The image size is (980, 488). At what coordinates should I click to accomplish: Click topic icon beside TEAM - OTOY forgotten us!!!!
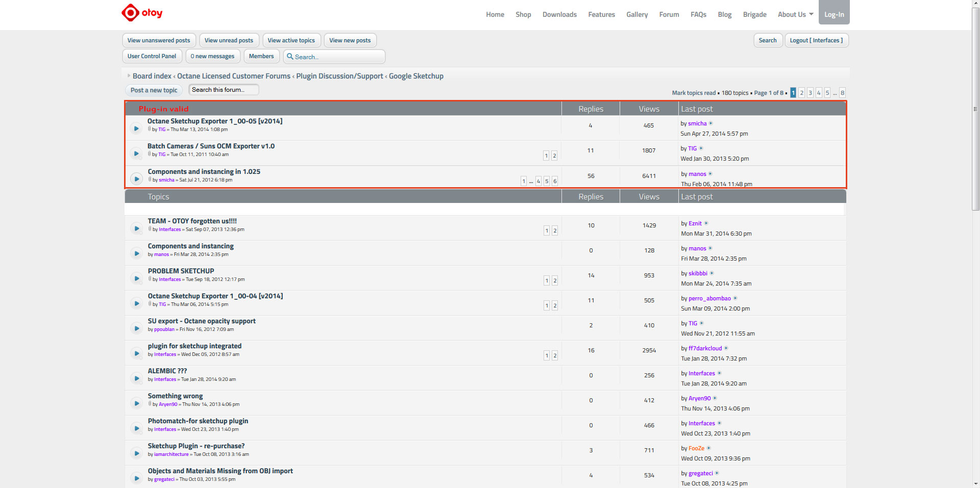pyautogui.click(x=136, y=228)
